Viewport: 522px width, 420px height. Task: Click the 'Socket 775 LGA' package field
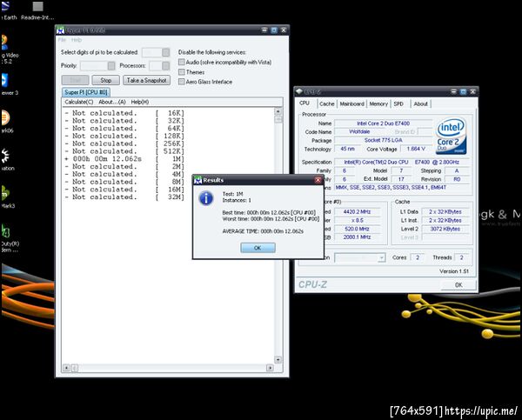click(x=383, y=140)
